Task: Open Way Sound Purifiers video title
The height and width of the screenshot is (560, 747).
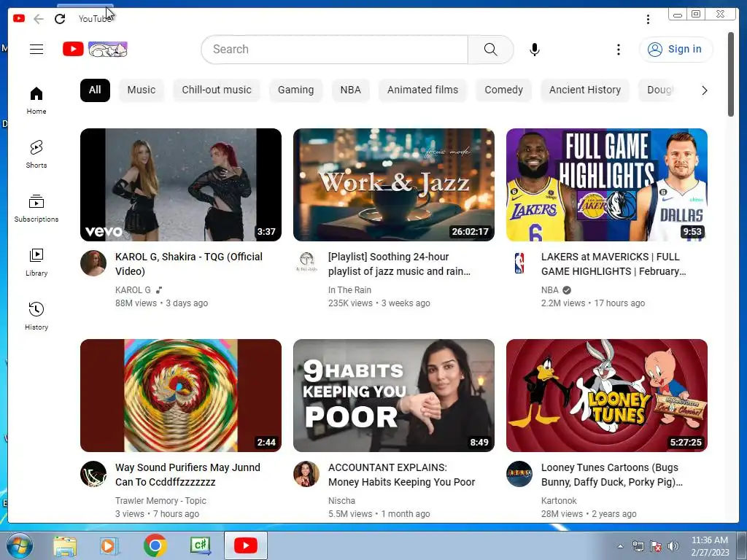Action: click(x=187, y=475)
